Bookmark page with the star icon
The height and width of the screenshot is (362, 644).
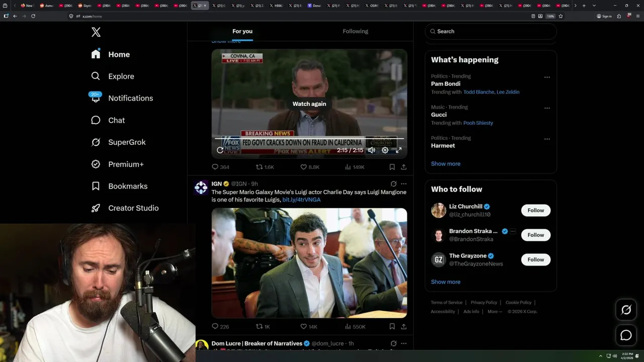560,16
